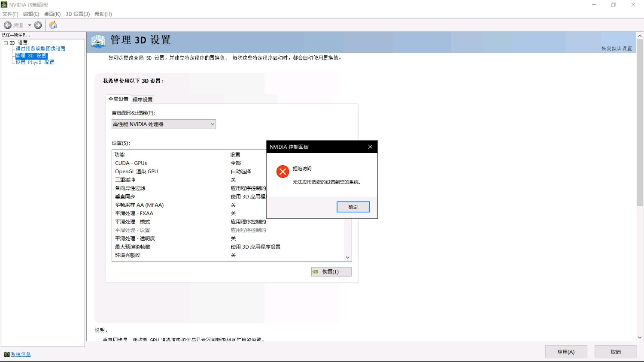
Task: Open the 帮助(H) menu
Action: click(103, 14)
